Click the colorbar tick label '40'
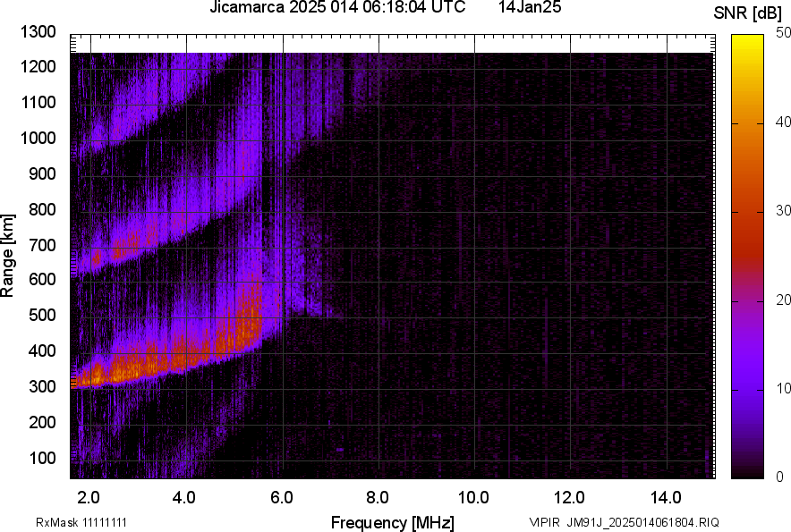Screen dimensions: 791x532 [784, 122]
